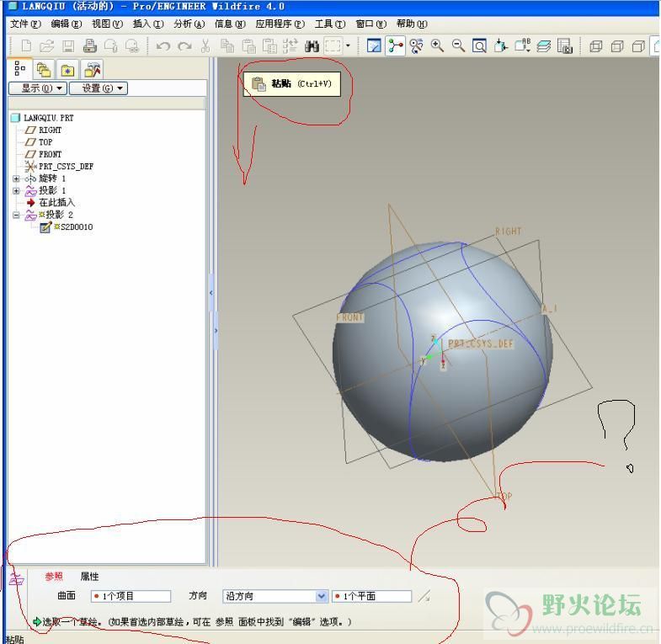Click the navigator collapse arrow handle

click(x=211, y=293)
